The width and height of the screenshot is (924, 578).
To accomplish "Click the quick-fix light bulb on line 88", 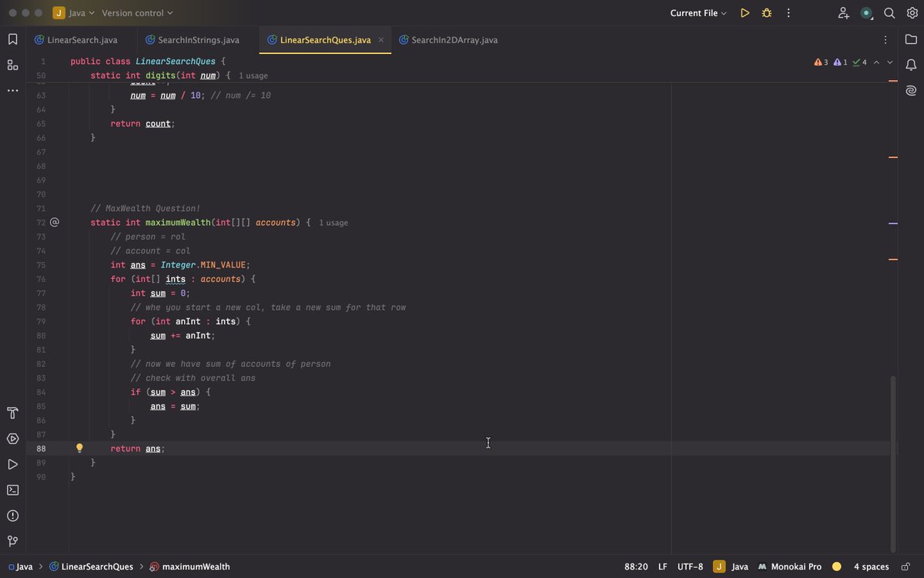I will click(79, 448).
